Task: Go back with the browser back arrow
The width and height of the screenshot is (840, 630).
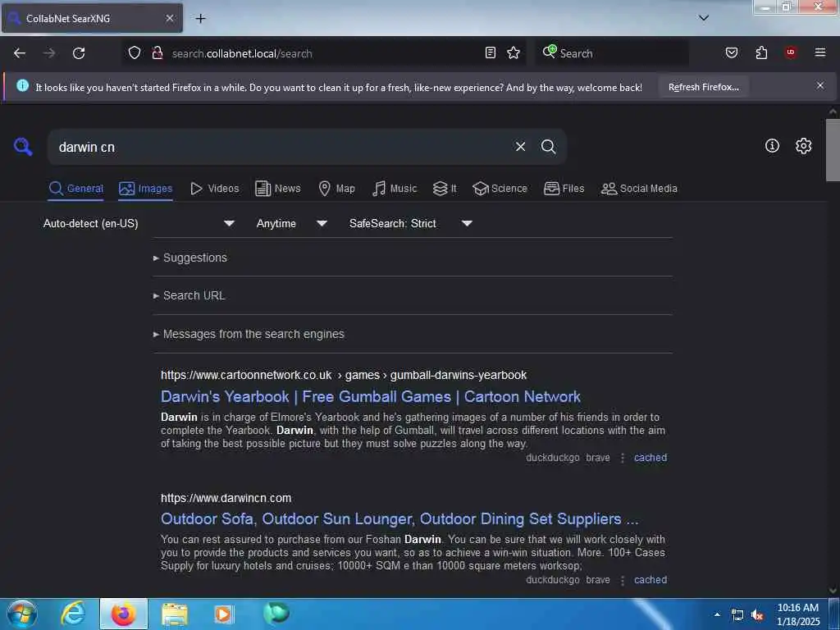Action: [x=20, y=53]
